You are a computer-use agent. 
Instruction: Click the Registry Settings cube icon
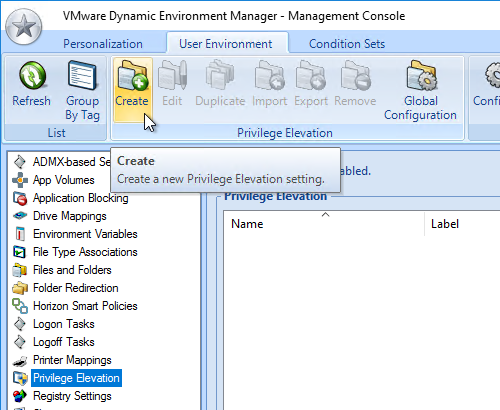[20, 396]
